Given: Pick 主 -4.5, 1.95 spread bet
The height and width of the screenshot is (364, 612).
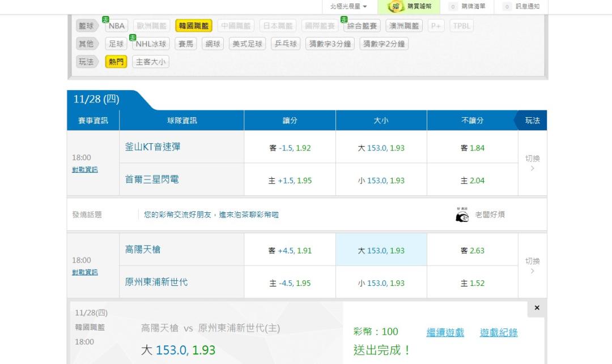Looking at the screenshot, I should pos(290,283).
